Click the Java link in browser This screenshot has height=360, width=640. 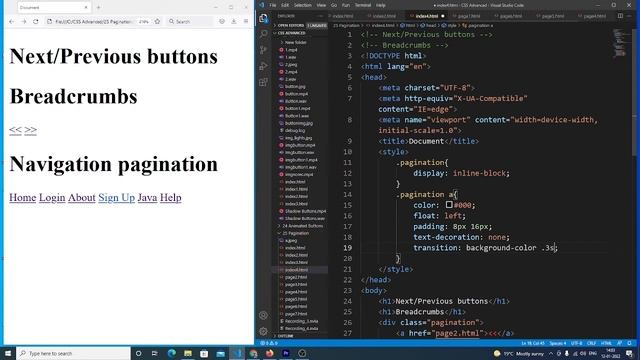pyautogui.click(x=147, y=198)
